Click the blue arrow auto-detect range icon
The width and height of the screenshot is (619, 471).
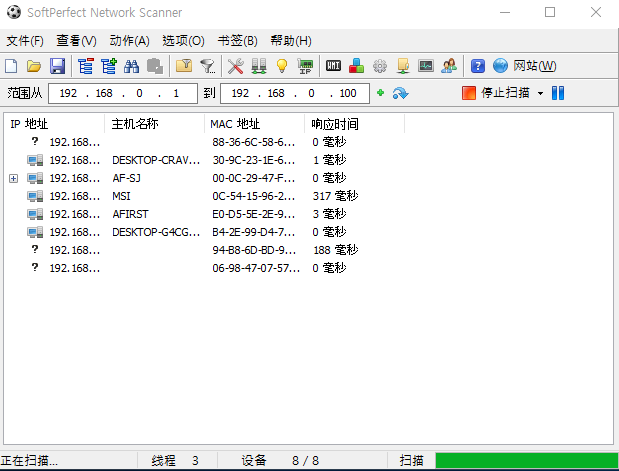(x=400, y=94)
